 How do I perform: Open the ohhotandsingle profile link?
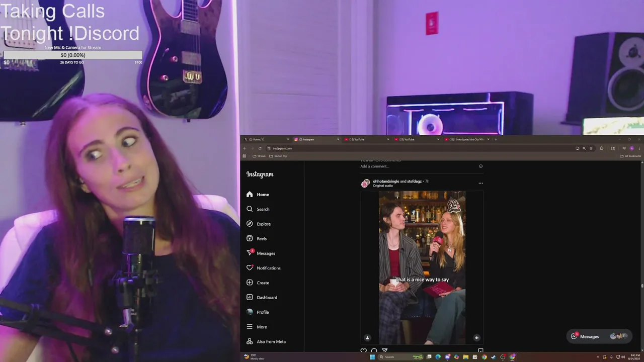click(386, 181)
